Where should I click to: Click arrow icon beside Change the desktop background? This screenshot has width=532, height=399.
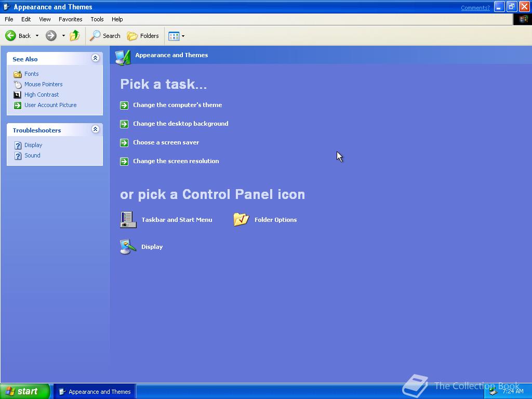[124, 124]
